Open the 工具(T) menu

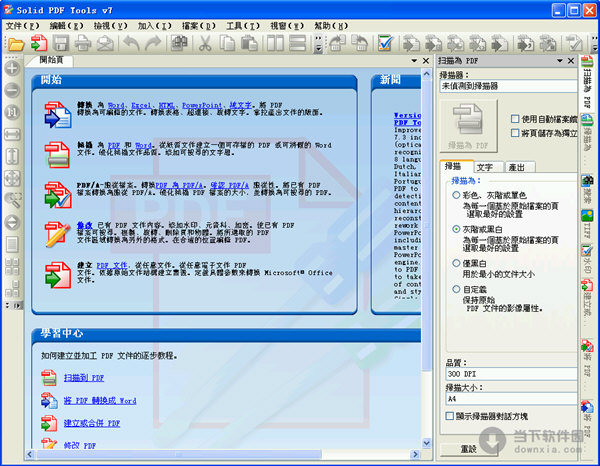(243, 26)
